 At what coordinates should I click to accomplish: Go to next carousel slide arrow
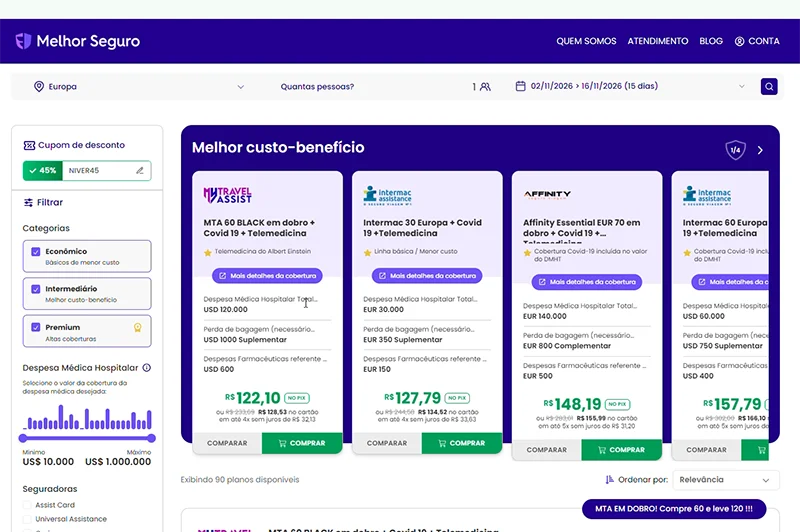(760, 150)
